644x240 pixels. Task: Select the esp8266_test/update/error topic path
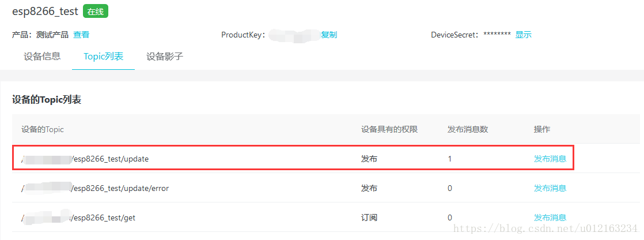(120, 188)
